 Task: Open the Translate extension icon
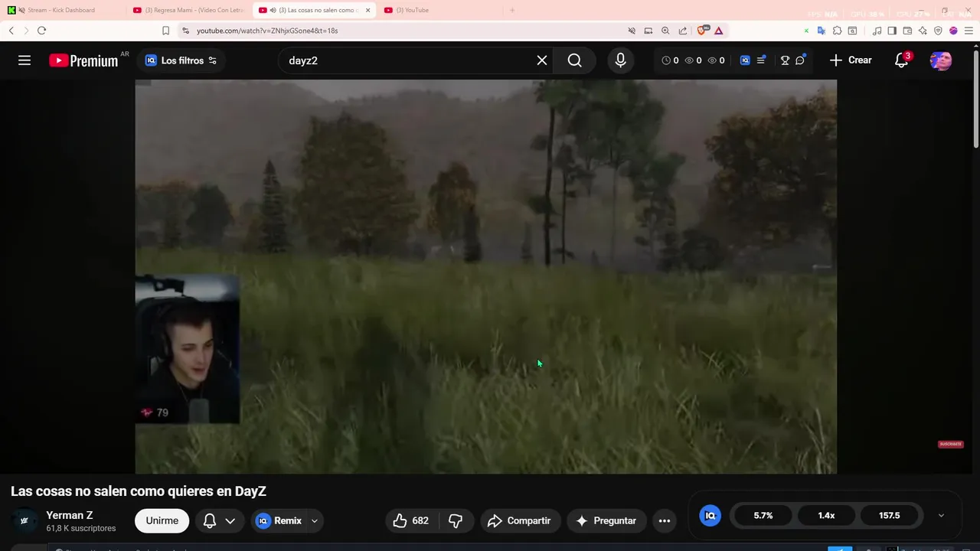click(821, 31)
